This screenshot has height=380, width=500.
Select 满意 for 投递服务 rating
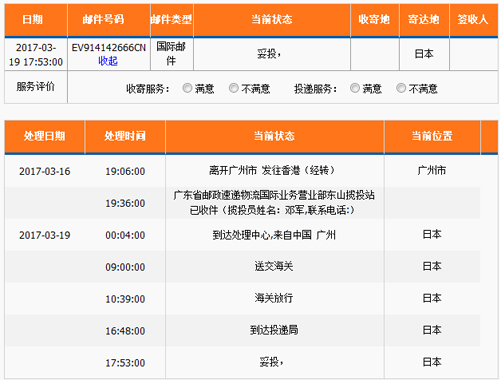click(x=355, y=88)
